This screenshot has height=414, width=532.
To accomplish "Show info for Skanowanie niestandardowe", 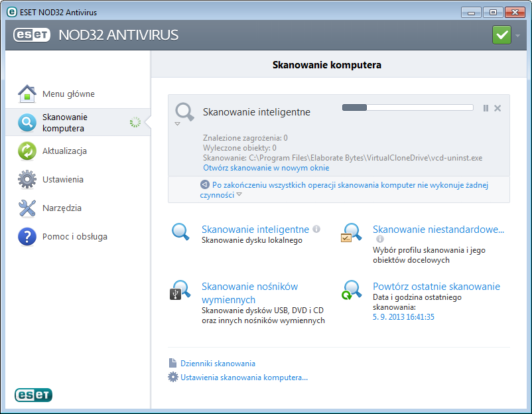I will (380, 239).
